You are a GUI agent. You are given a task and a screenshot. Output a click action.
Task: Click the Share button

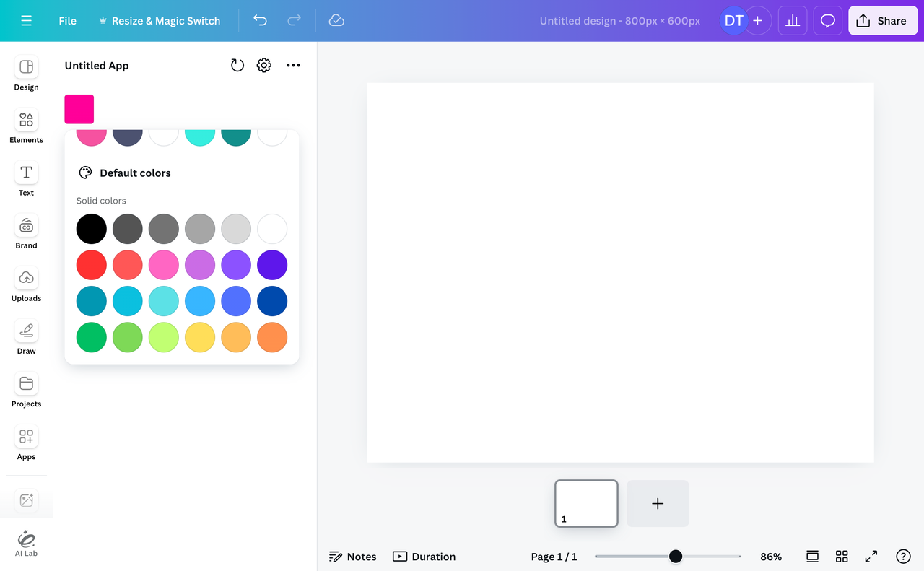click(883, 21)
